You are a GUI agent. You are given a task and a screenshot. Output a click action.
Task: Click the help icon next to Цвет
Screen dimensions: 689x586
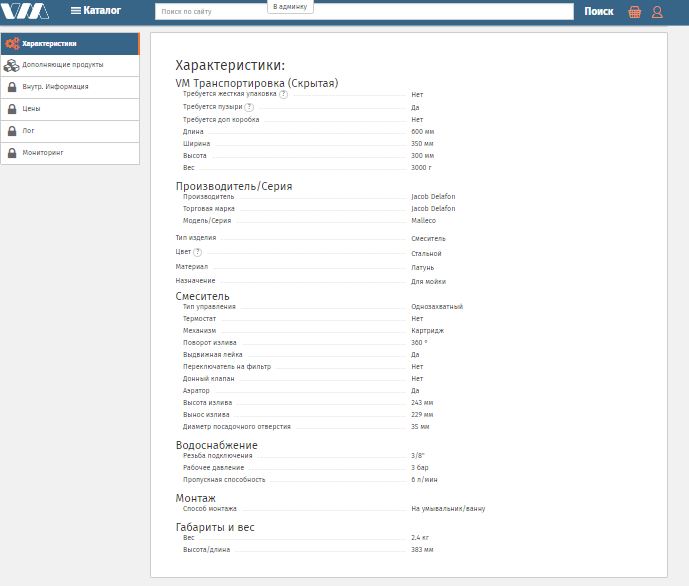(197, 252)
